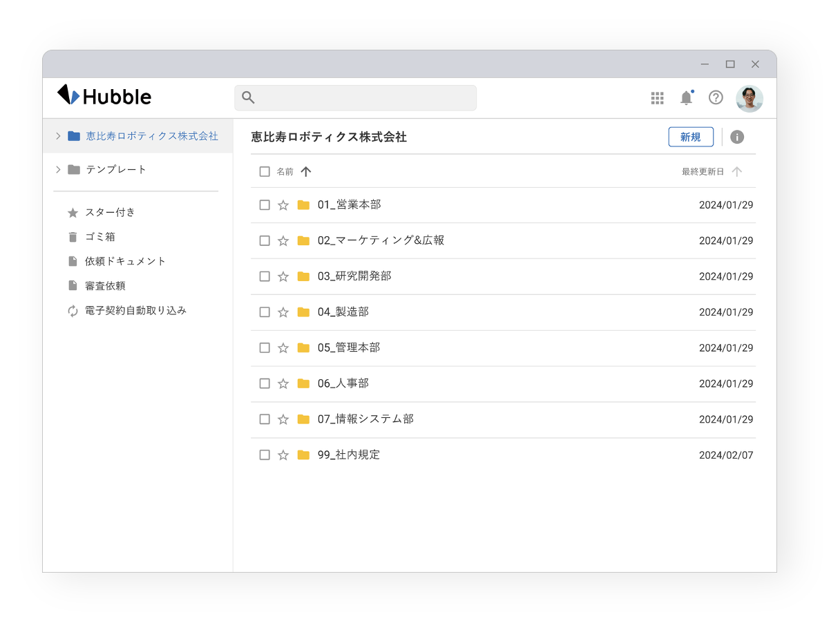
Task: Open the info panel icon
Action: point(736,137)
